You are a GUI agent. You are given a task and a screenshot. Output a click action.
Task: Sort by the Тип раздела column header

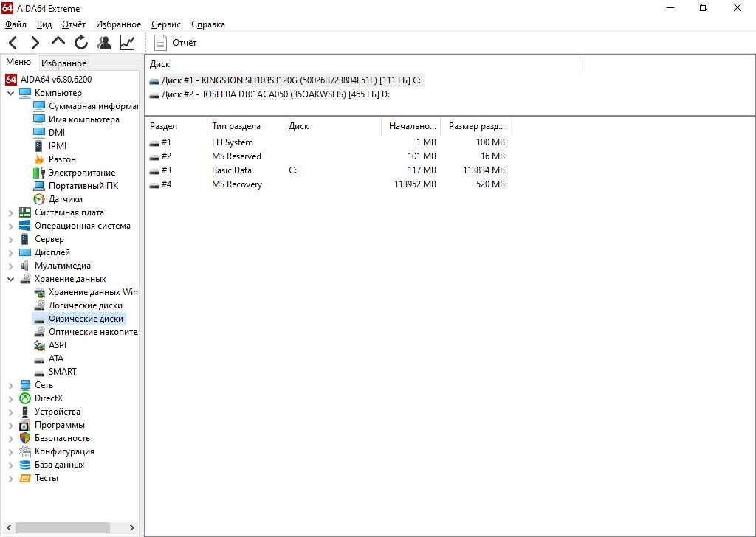coord(245,126)
